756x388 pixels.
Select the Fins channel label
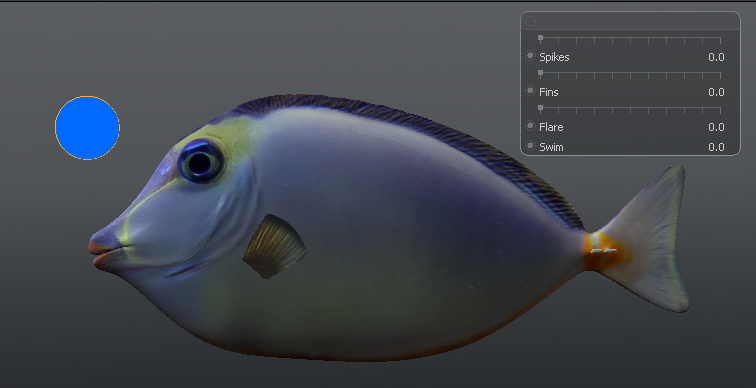549,92
